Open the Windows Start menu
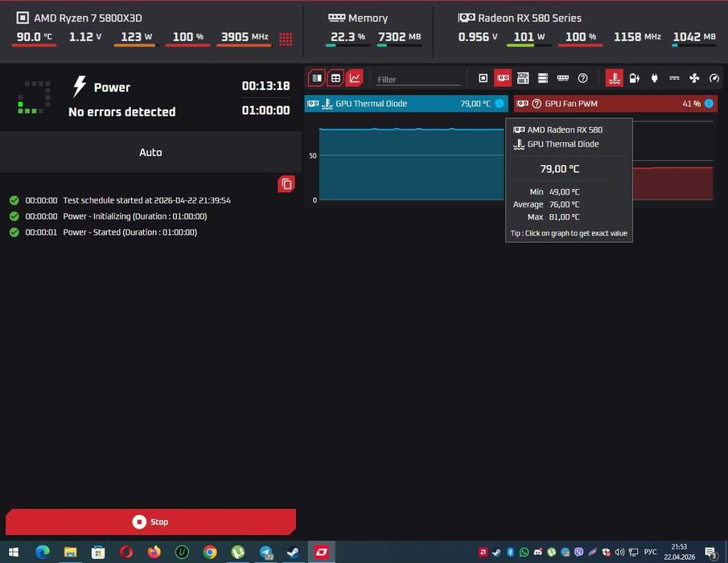Image resolution: width=728 pixels, height=563 pixels. coord(14,552)
